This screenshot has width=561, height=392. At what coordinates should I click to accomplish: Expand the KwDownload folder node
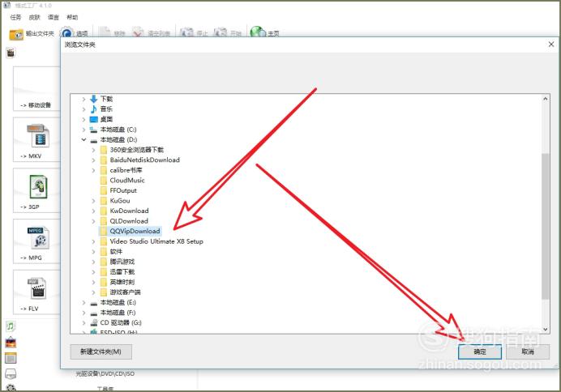tap(94, 211)
